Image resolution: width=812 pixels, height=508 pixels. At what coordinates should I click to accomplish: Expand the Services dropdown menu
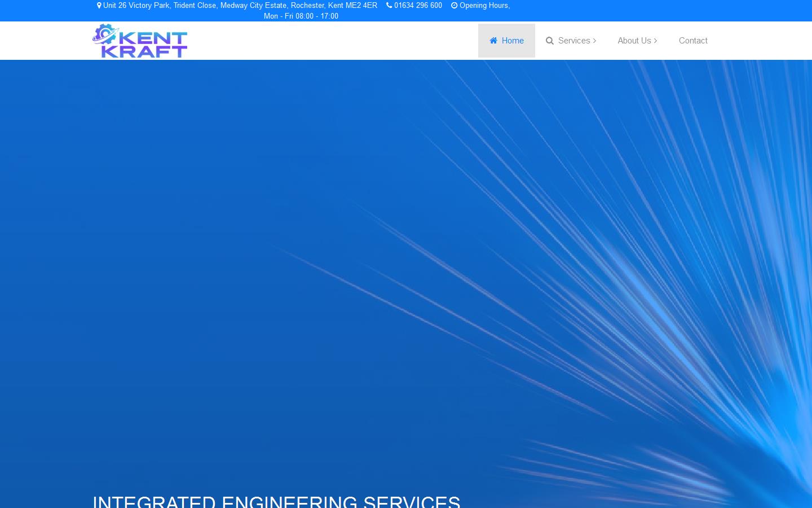click(x=574, y=41)
